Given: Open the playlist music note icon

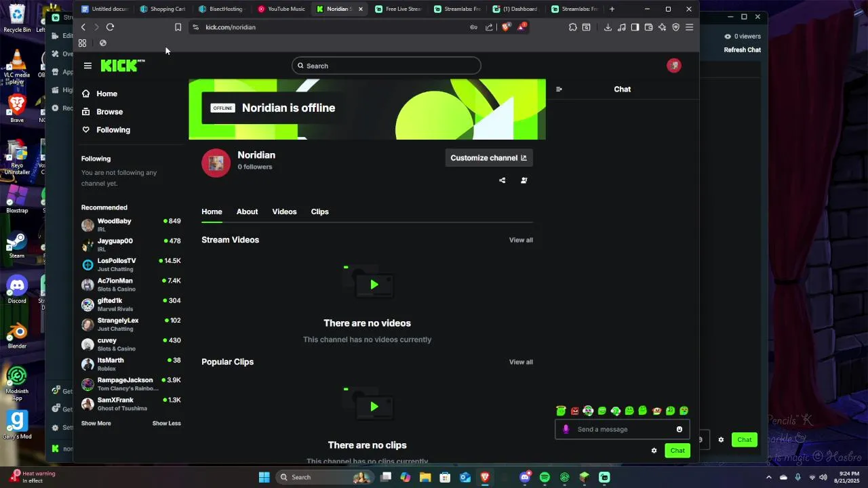Looking at the screenshot, I should (x=622, y=27).
